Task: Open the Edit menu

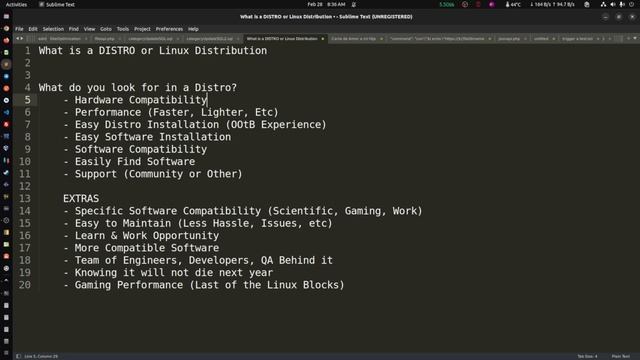Action: [33, 29]
